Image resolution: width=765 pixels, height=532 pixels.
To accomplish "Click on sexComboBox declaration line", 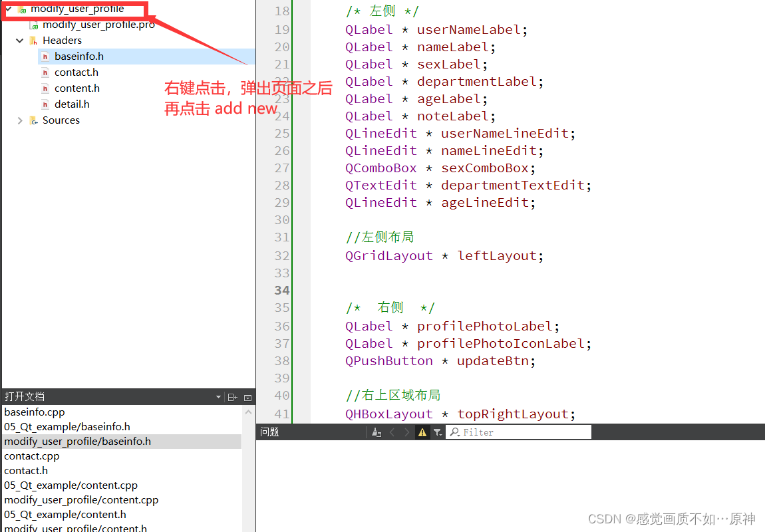I will point(440,168).
